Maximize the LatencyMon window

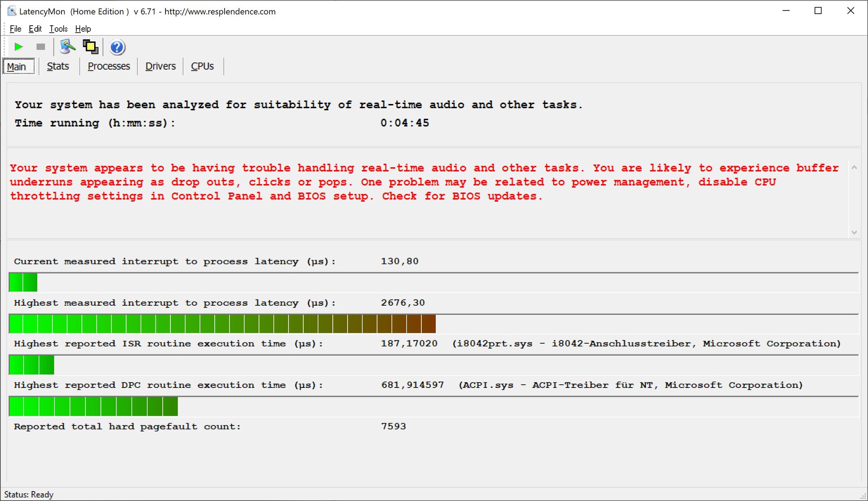tap(818, 11)
